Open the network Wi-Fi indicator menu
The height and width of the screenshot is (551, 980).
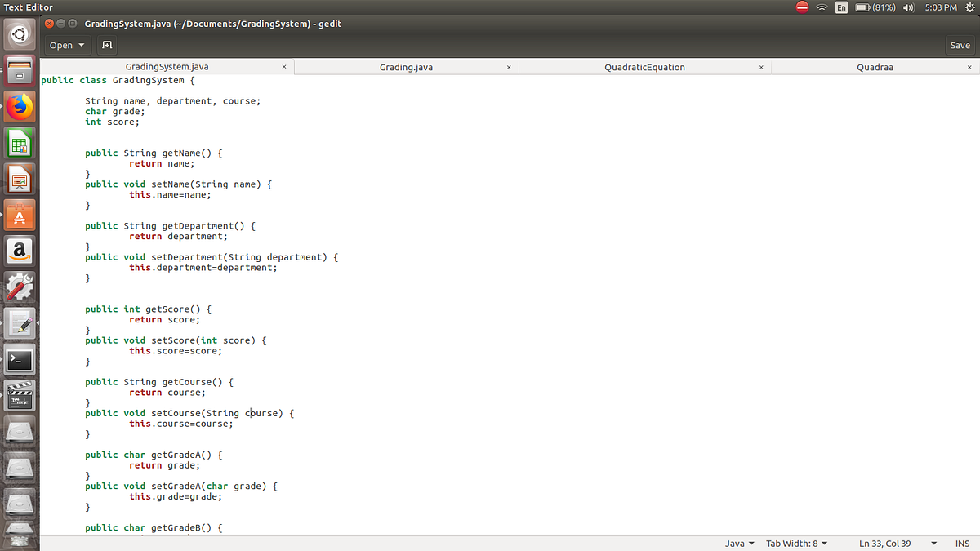tap(822, 7)
